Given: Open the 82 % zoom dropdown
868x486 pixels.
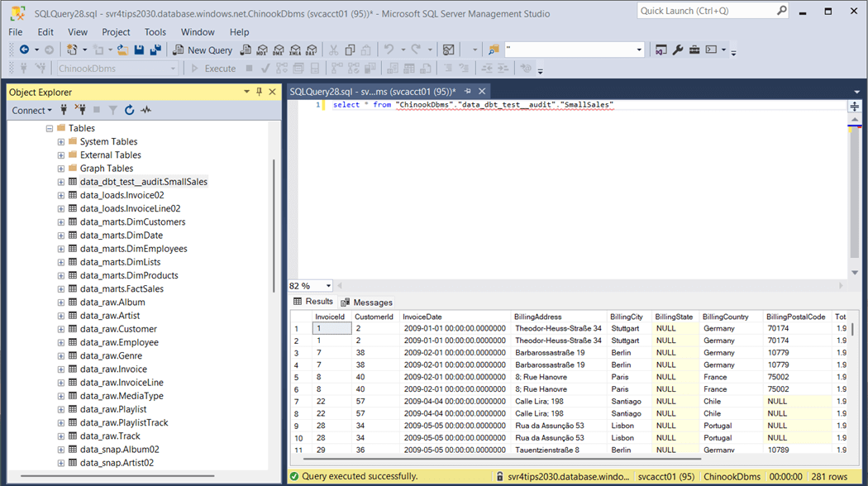Looking at the screenshot, I should click(328, 286).
